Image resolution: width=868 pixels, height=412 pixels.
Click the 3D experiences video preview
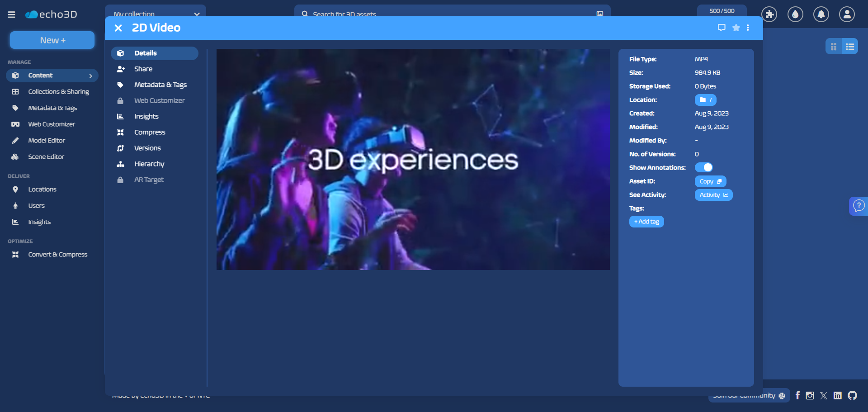click(413, 159)
